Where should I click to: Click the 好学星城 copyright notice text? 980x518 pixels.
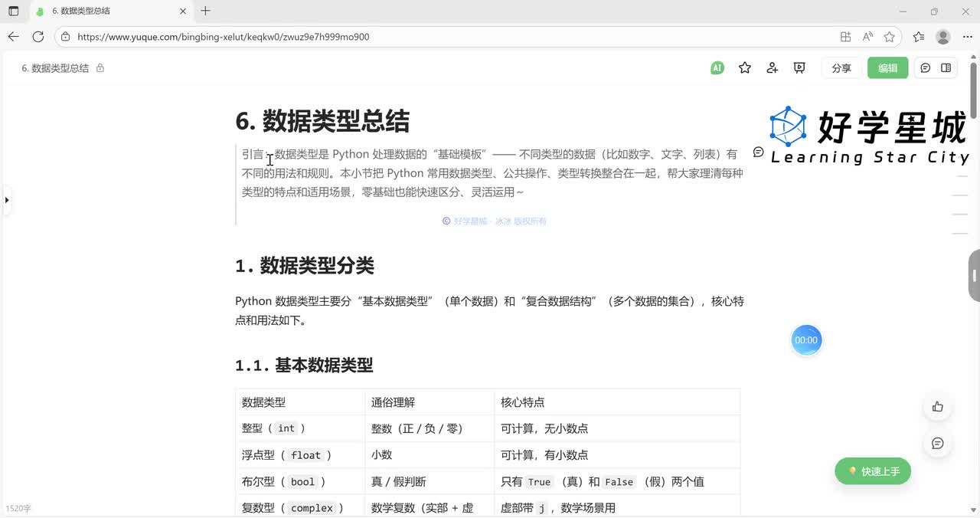tap(495, 221)
